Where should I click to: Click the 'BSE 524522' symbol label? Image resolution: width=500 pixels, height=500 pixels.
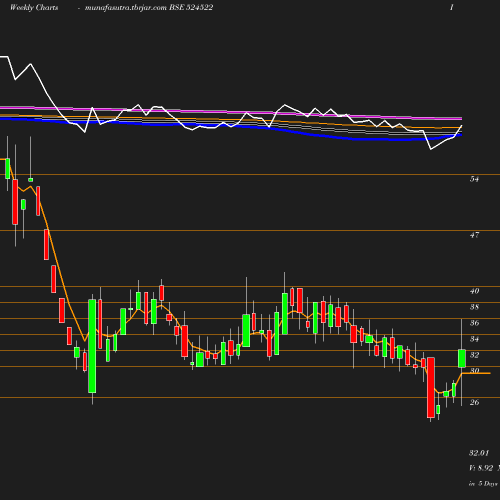191,7
